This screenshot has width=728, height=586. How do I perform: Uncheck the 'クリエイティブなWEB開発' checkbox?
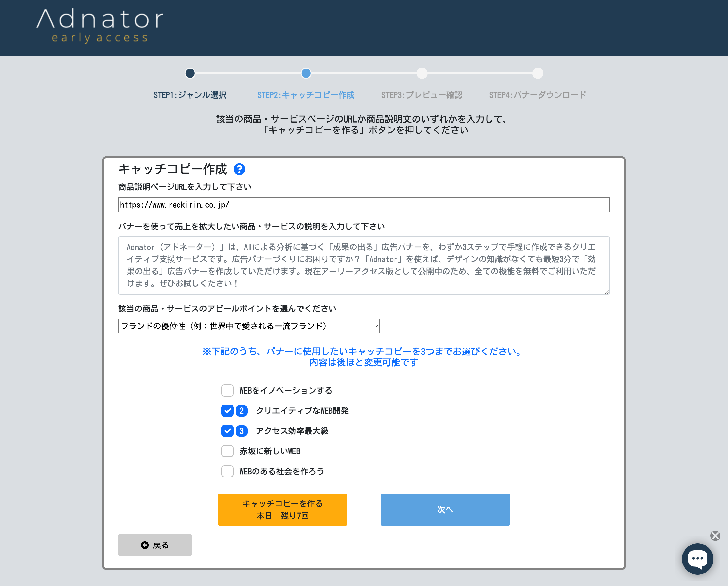click(227, 411)
